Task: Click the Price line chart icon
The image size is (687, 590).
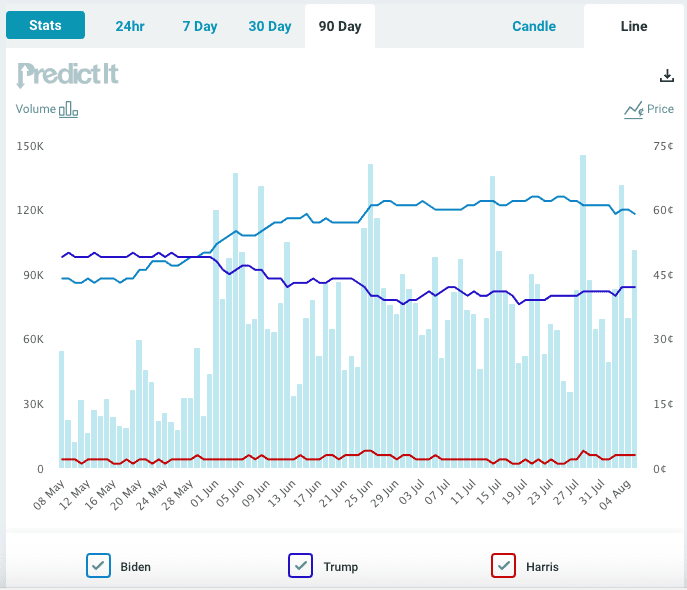Action: pos(633,109)
